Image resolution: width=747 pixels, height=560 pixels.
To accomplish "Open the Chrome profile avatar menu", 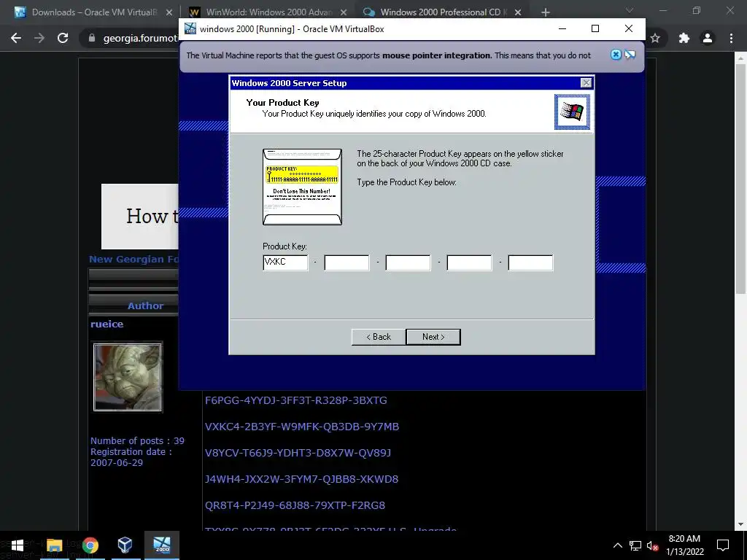I will click(708, 38).
